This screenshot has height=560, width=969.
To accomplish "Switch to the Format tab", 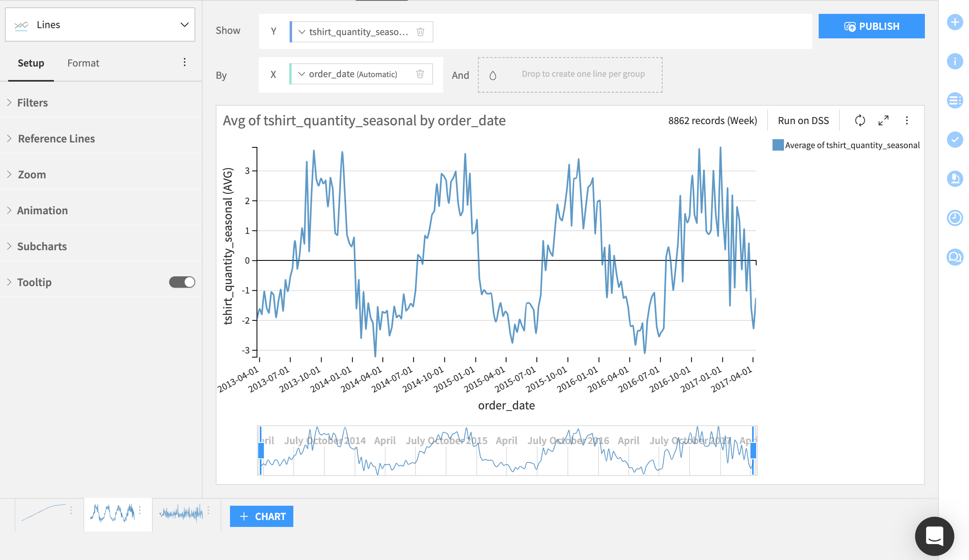I will pos(83,63).
